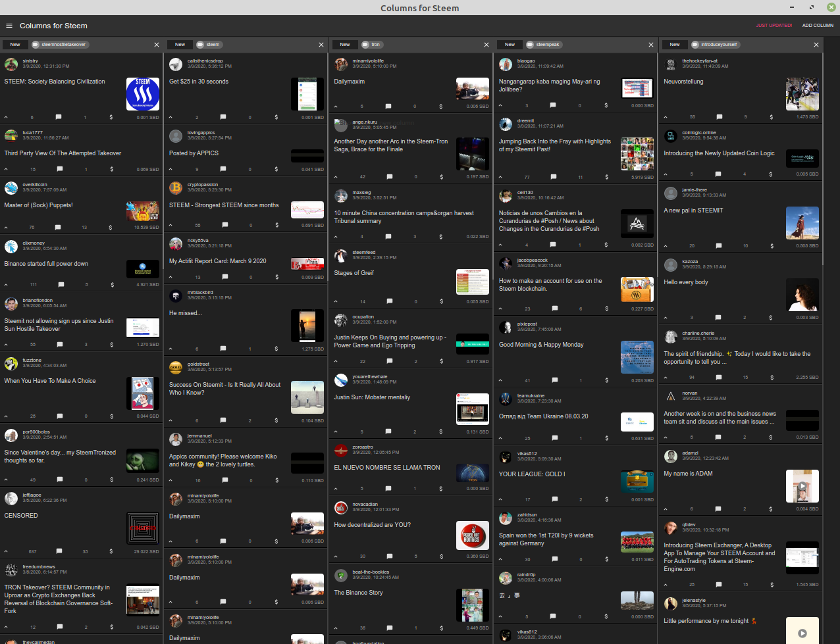The height and width of the screenshot is (644, 840).
Task: Open comments on "Third Party View Of The Attempted Takeover"
Action: pyautogui.click(x=59, y=169)
